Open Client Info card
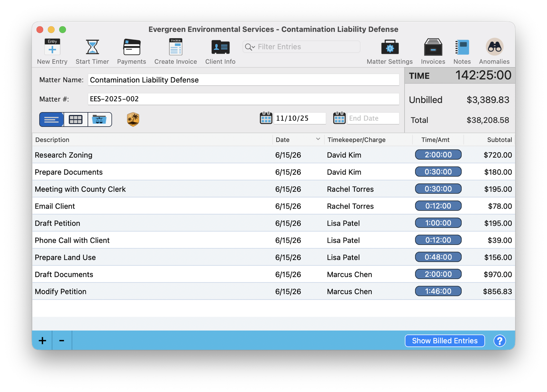This screenshot has height=392, width=547. [x=220, y=51]
